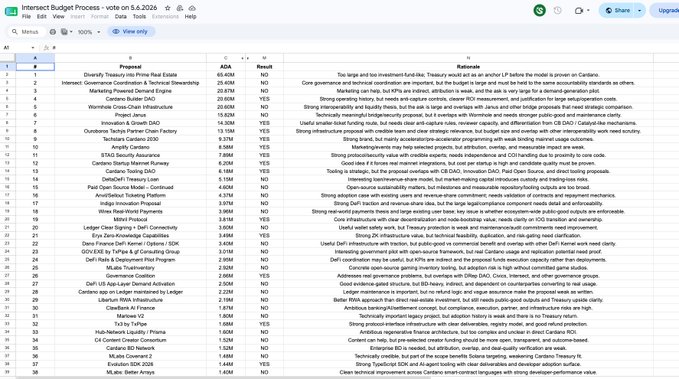Select 'Libertum RWA Infrastructure' cell
Screen dimensions: 679x379
tap(130, 300)
